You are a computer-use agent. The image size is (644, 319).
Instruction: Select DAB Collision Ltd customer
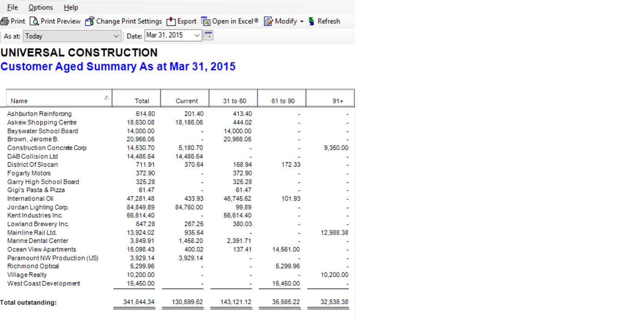(32, 156)
